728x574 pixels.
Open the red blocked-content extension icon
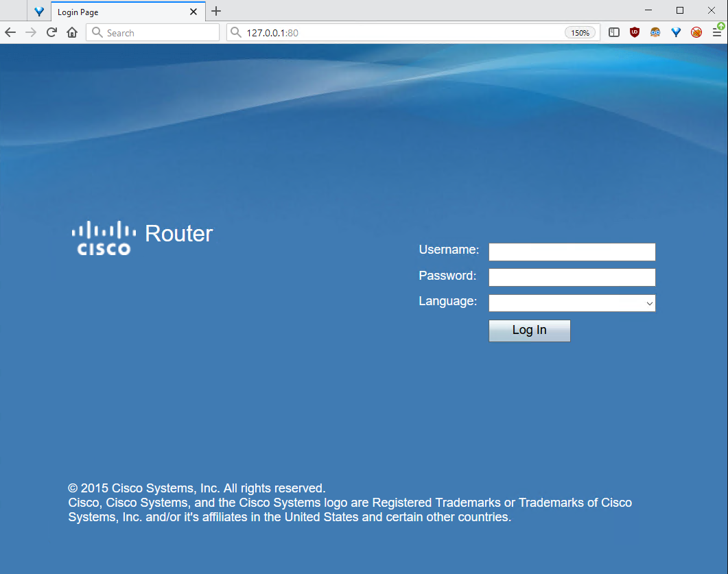click(x=696, y=32)
